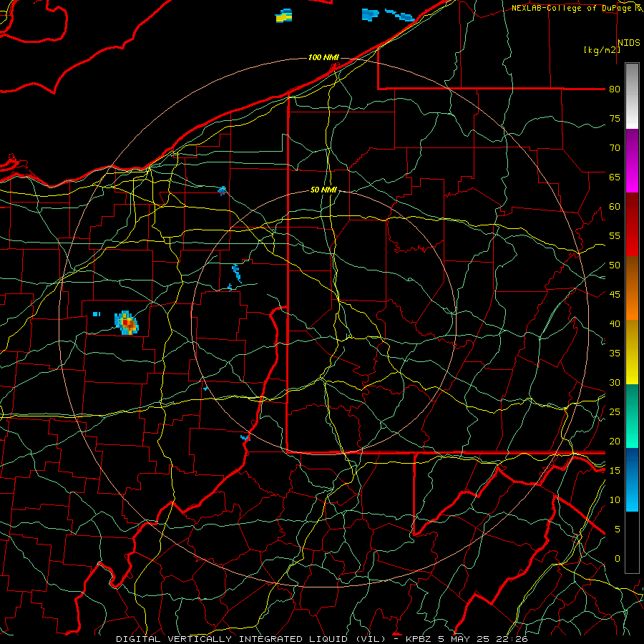Click the '5' value on the scale

tap(618, 529)
